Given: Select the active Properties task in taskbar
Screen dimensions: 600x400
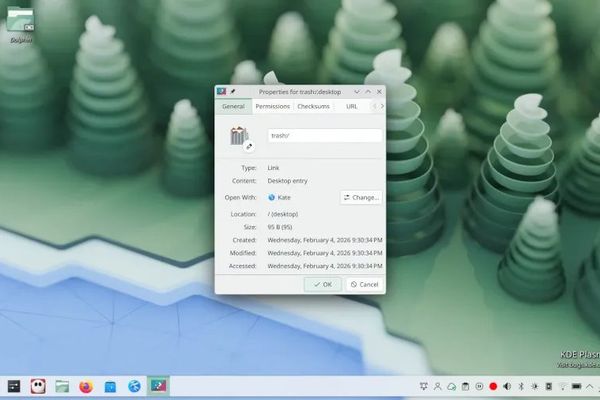Looking at the screenshot, I should 158,386.
